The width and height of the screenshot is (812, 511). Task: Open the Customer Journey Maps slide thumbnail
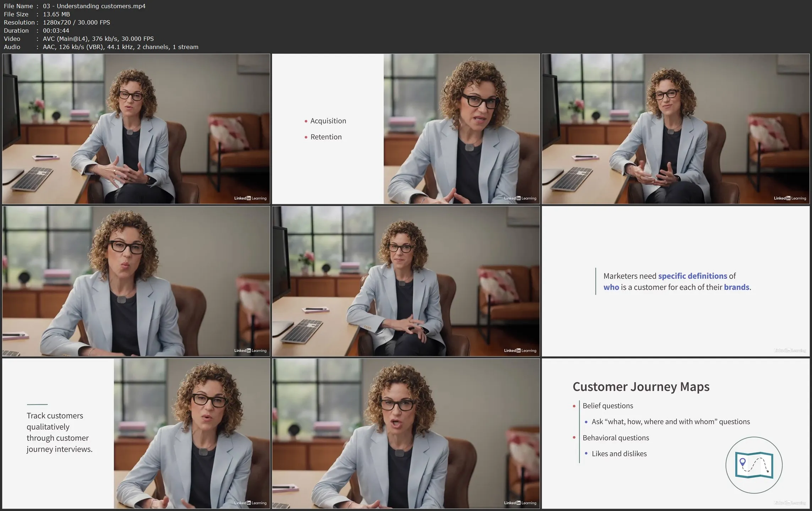675,433
